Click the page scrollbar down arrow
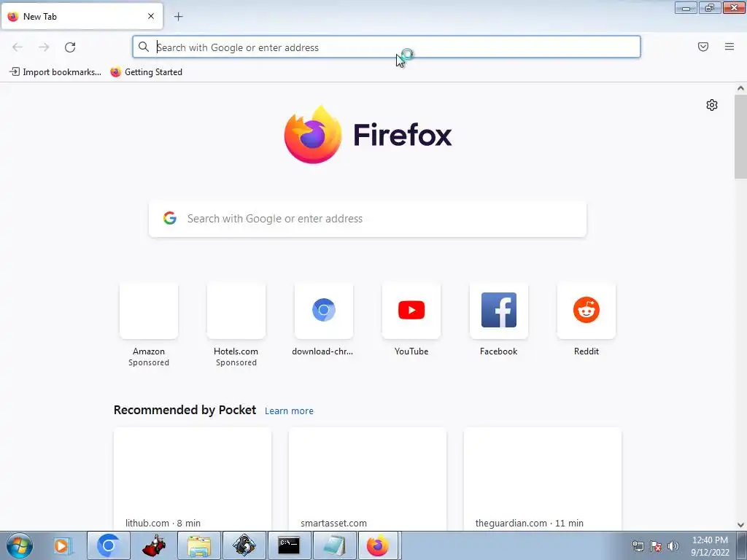 coord(740,525)
